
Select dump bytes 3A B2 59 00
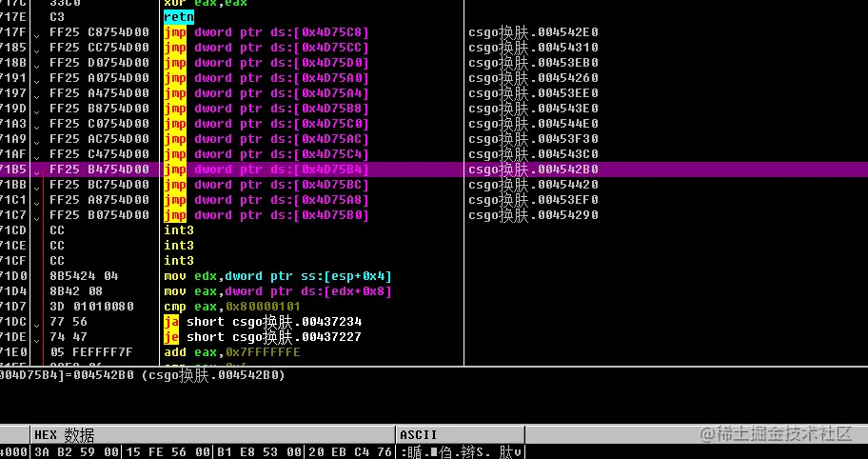pyautogui.click(x=75, y=451)
